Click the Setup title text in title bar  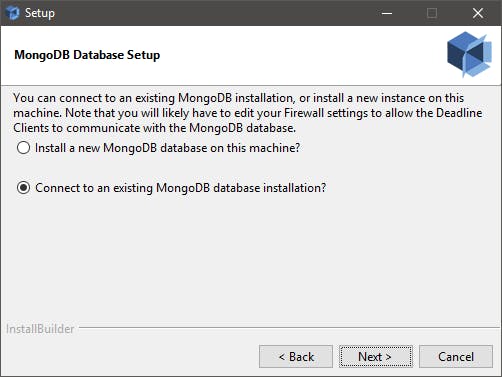point(40,13)
